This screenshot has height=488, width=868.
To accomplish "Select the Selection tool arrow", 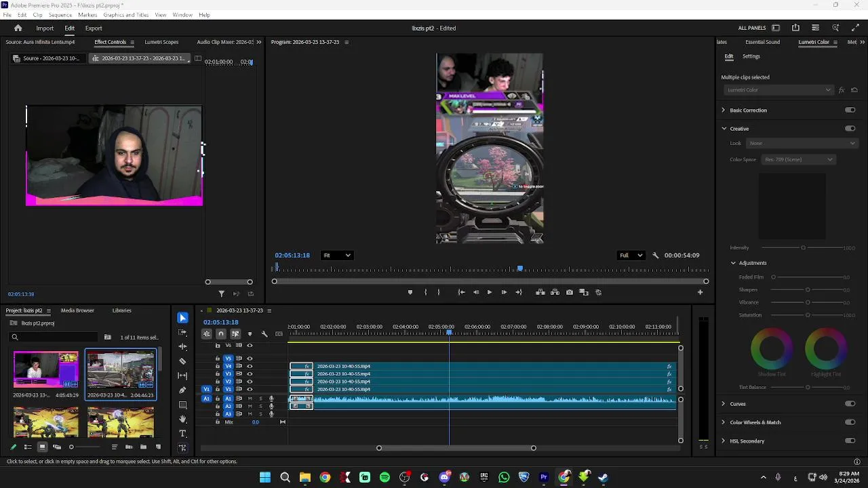I will tap(182, 318).
